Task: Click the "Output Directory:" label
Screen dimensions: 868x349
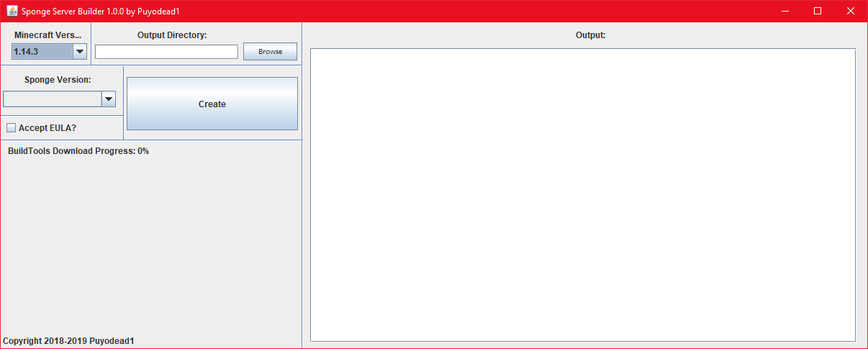Action: tap(172, 35)
